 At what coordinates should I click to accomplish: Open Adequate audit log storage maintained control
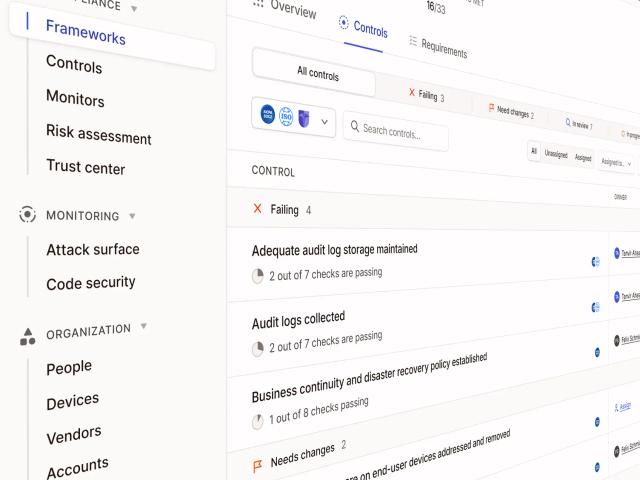334,249
